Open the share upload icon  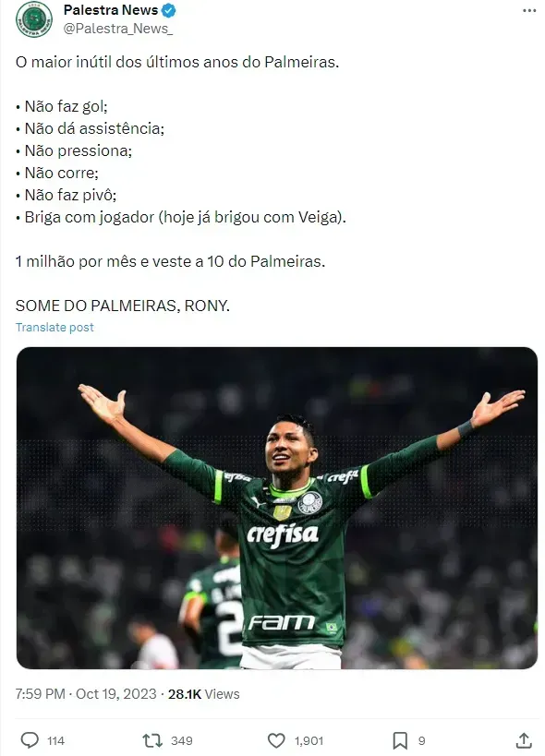[524, 740]
